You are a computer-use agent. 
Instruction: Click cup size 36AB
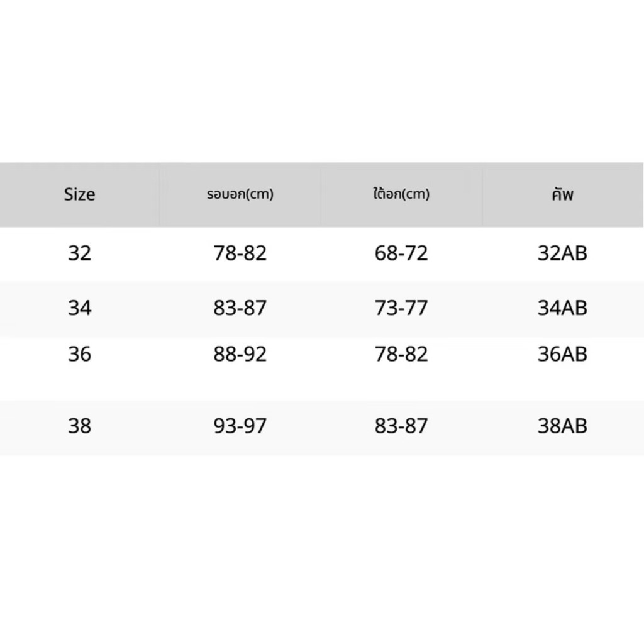pos(562,354)
